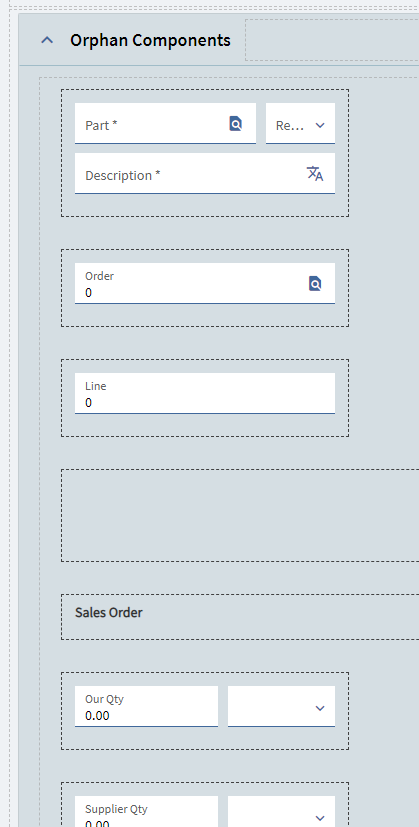Select the dashed container around Line field

click(205, 398)
